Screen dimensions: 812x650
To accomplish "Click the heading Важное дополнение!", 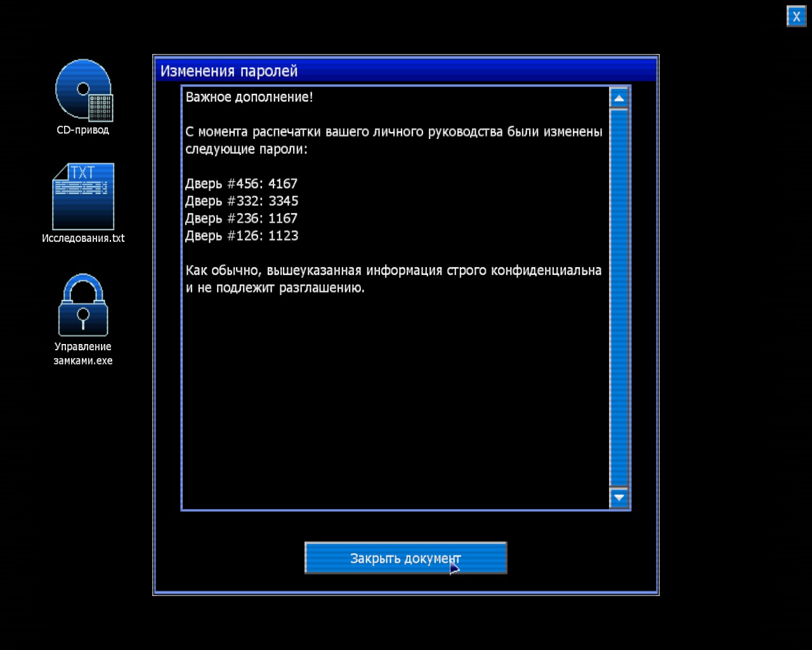I will tap(249, 97).
